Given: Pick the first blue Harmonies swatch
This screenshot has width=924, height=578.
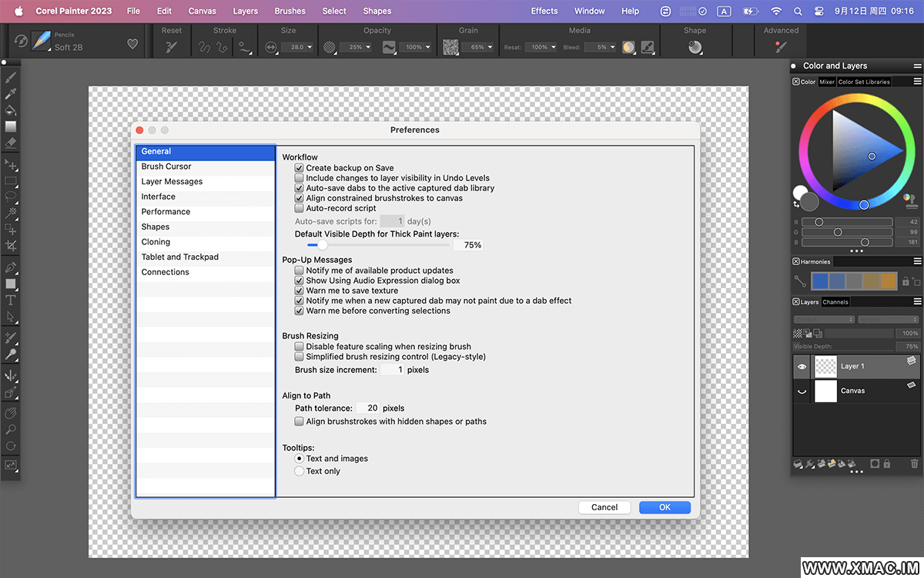Looking at the screenshot, I should pyautogui.click(x=820, y=281).
